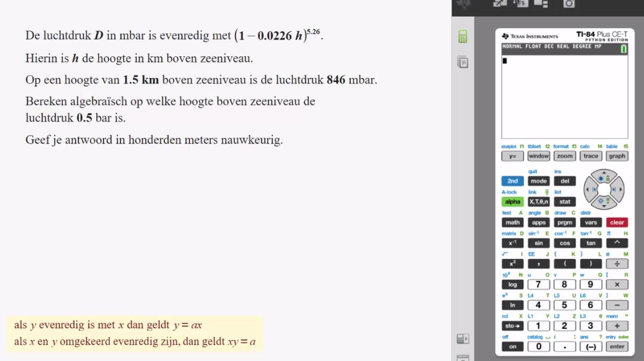The height and width of the screenshot is (361, 644).
Task: Toggle the keypad panel icon in lower sidebar
Action: (463, 339)
